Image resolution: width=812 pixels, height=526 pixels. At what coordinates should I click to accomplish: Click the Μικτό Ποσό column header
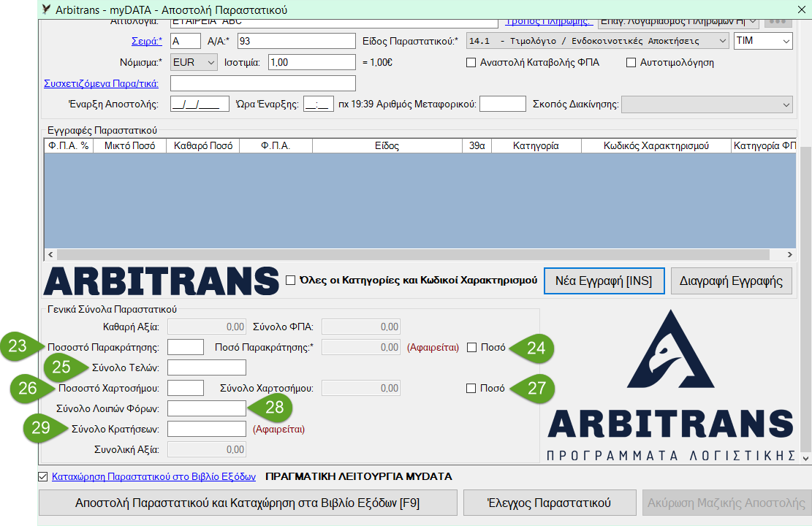129,146
